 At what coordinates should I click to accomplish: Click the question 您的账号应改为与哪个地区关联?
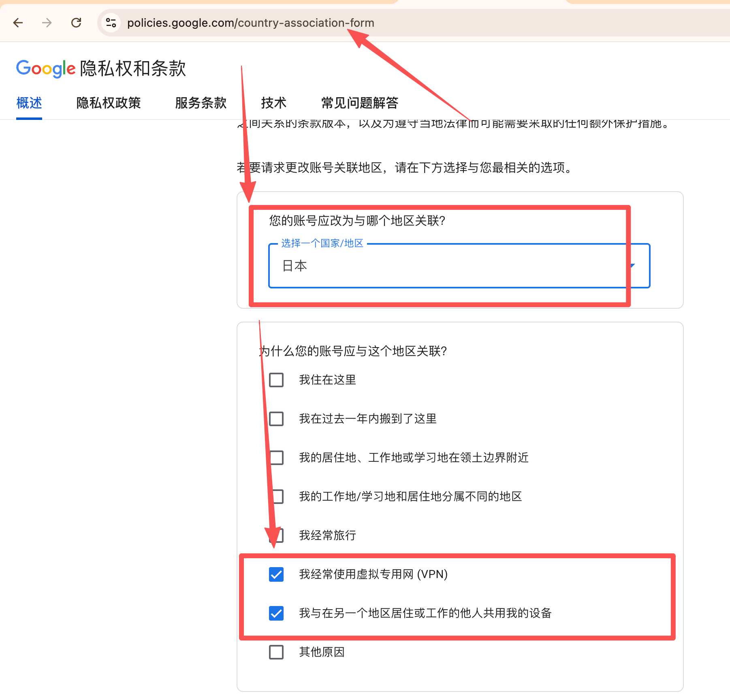coord(357,221)
